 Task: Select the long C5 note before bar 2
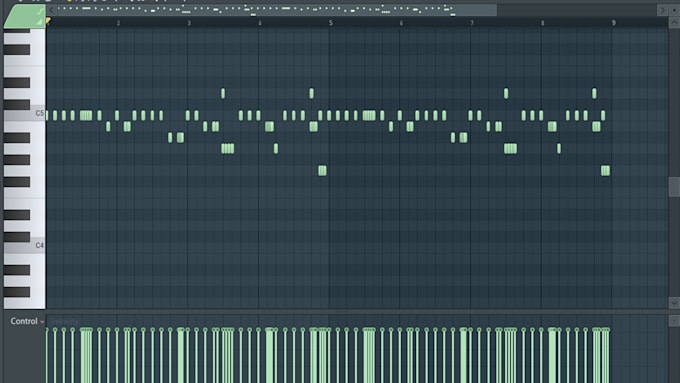(86, 115)
